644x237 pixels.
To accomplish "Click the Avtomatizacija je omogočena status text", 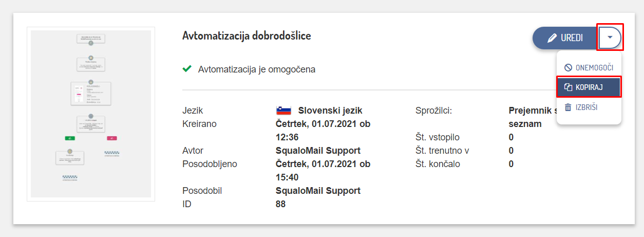I will point(257,69).
